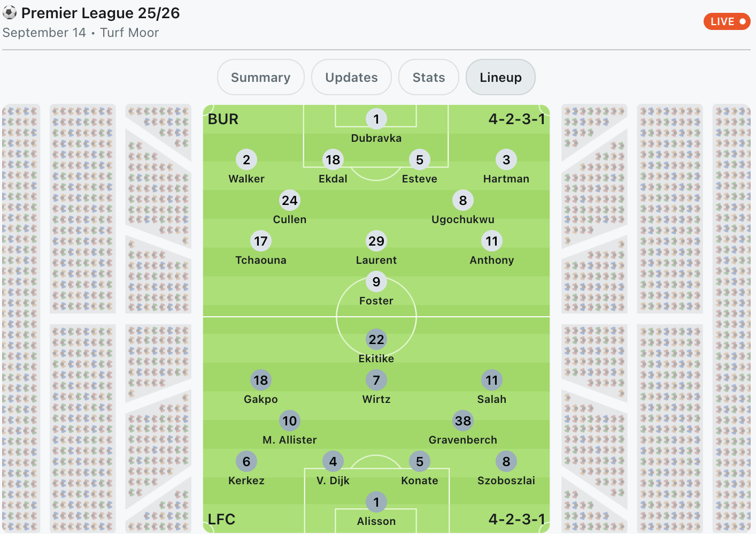Screen dimensions: 756x534
Task: Switch to the Summary tab
Action: pyautogui.click(x=261, y=77)
